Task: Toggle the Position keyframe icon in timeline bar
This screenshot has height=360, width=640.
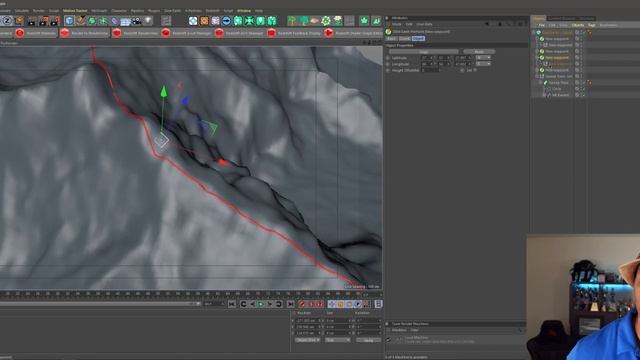Action: pyautogui.click(x=331, y=304)
